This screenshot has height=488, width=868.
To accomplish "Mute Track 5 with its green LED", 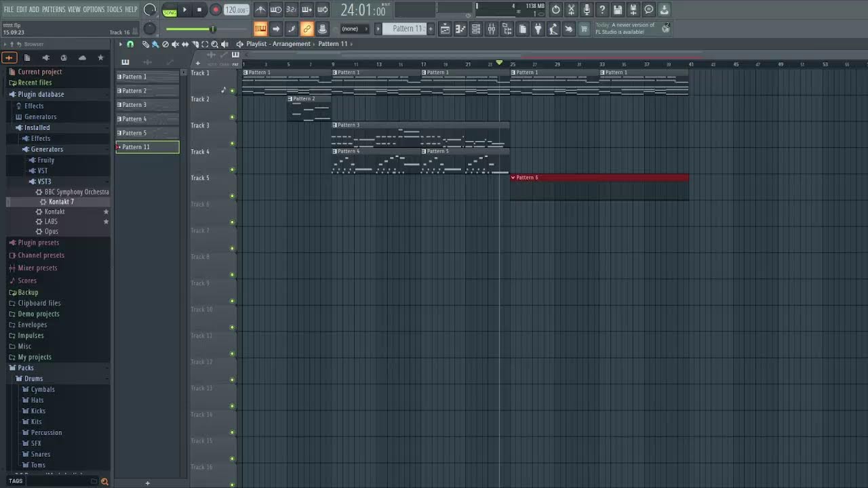I will [x=232, y=196].
